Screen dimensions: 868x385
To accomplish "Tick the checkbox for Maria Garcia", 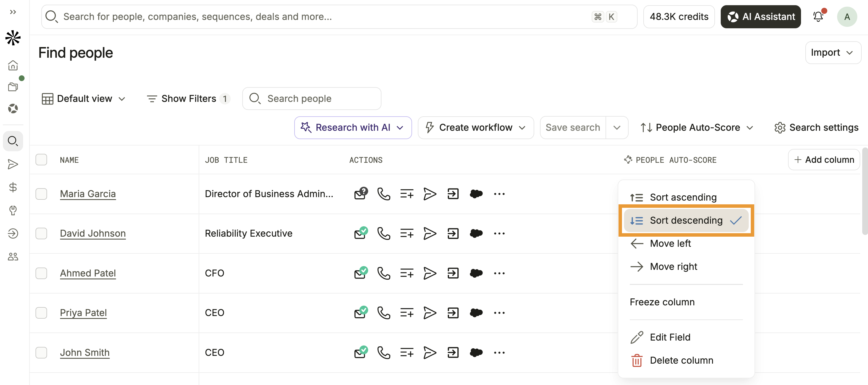I will click(x=41, y=194).
